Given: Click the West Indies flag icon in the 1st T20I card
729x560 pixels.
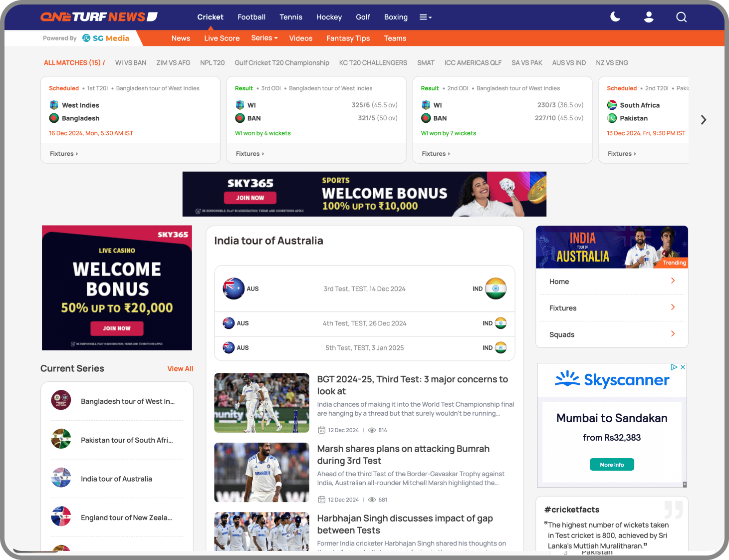Looking at the screenshot, I should [x=54, y=105].
